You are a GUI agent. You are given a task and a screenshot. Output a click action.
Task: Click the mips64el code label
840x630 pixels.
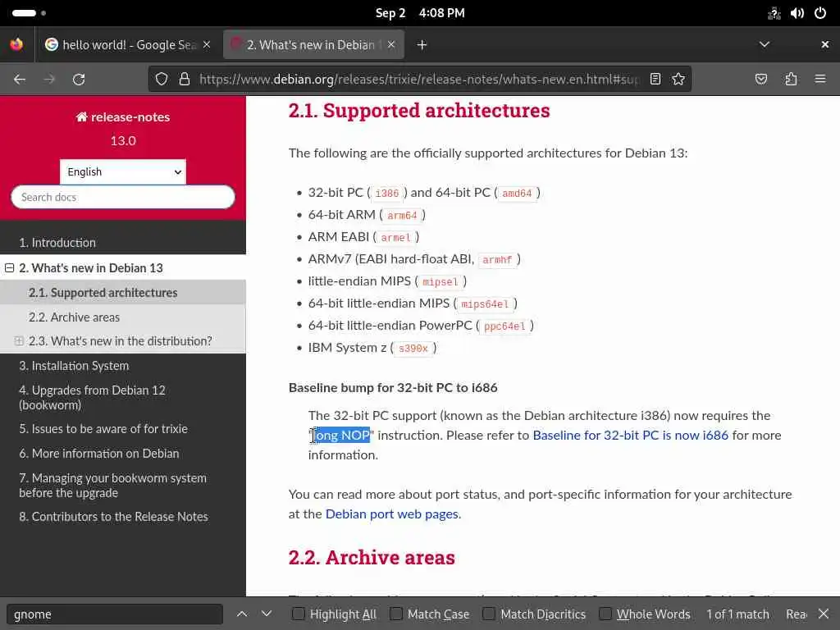click(x=485, y=304)
